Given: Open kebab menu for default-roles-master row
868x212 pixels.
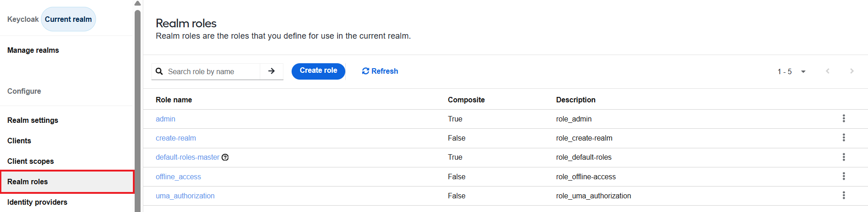Looking at the screenshot, I should pos(843,157).
